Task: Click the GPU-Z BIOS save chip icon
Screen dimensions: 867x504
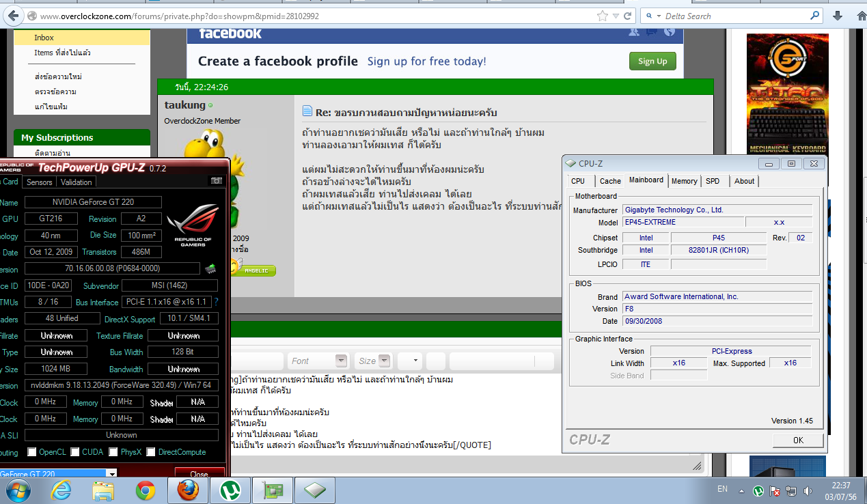Action: tap(210, 268)
